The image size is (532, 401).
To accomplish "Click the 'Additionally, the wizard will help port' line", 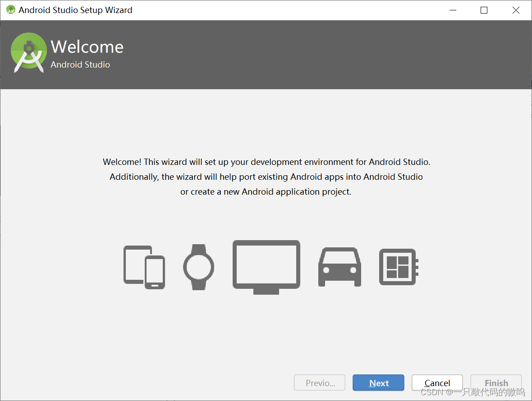I will [266, 177].
